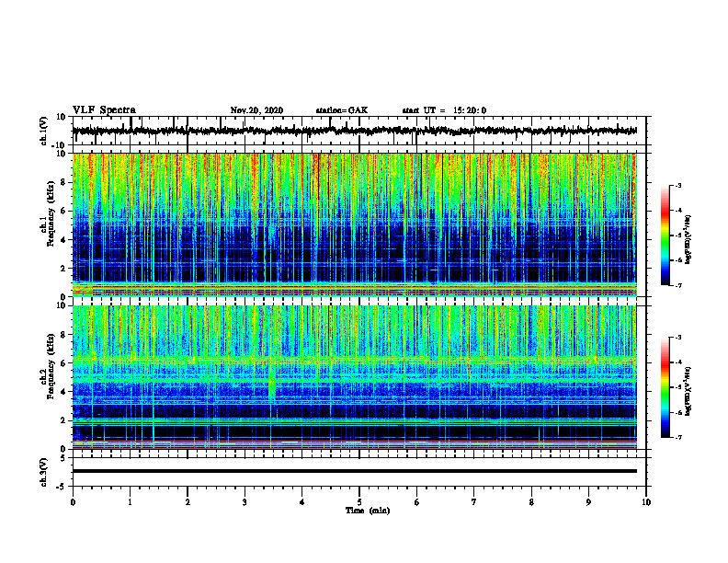Click time axis tick label "4"

302,502
